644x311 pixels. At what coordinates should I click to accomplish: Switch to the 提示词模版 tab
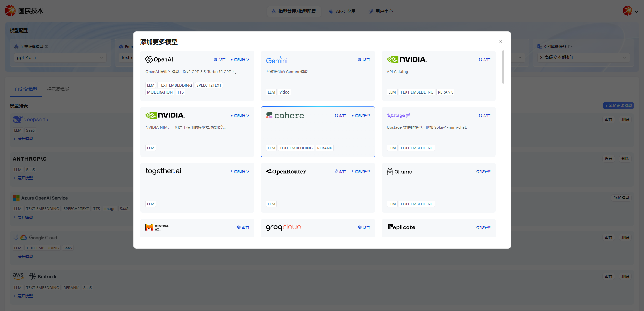tap(58, 89)
